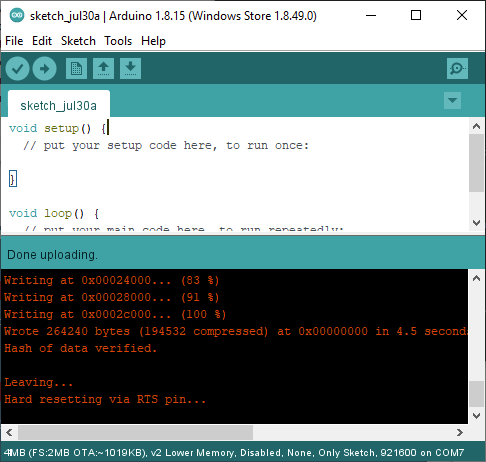Minimize the Arduino window
The height and width of the screenshot is (462, 486).
[371, 15]
